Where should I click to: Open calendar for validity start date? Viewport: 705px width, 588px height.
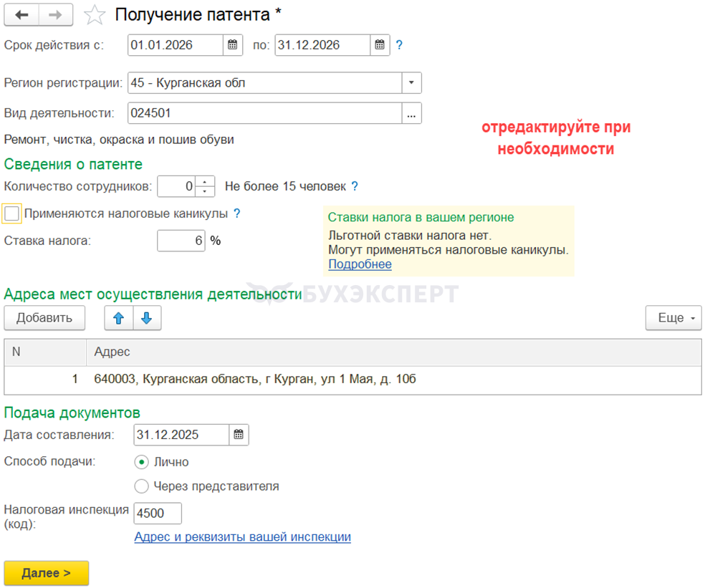[x=232, y=45]
